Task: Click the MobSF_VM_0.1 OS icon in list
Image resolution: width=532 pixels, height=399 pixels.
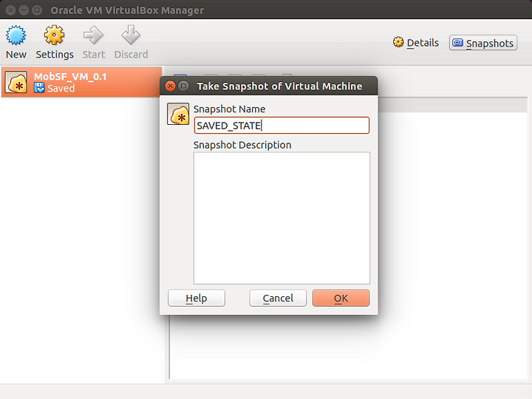Action: coord(16,82)
